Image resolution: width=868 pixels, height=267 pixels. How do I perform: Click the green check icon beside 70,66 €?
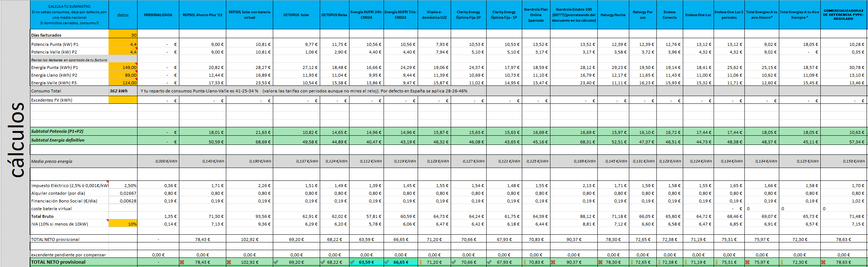[x=454, y=262]
